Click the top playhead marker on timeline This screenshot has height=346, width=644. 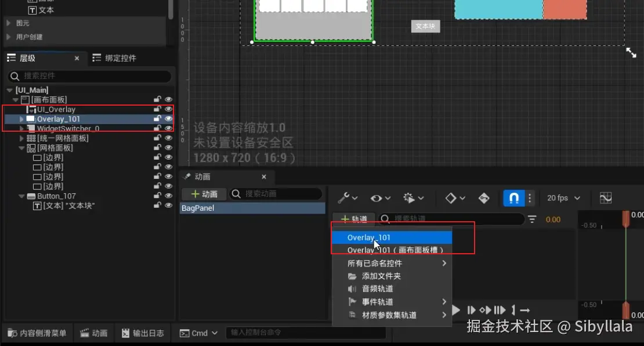pyautogui.click(x=625, y=218)
